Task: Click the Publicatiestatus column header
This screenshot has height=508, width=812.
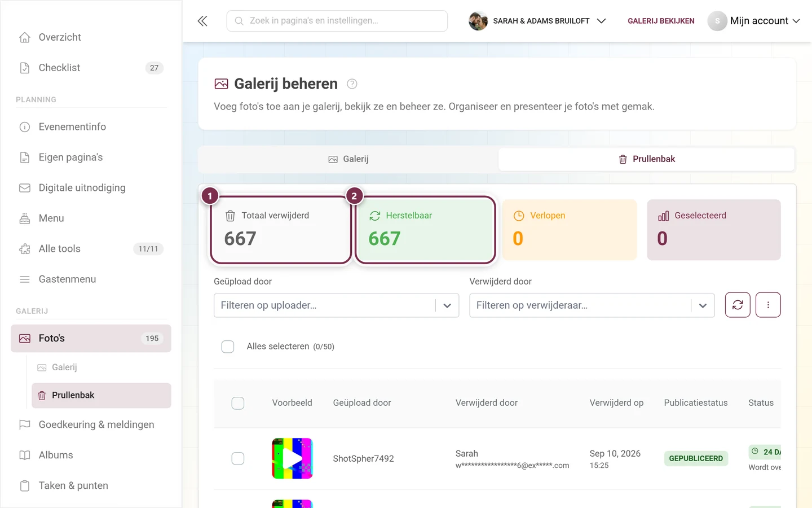Action: tap(696, 403)
